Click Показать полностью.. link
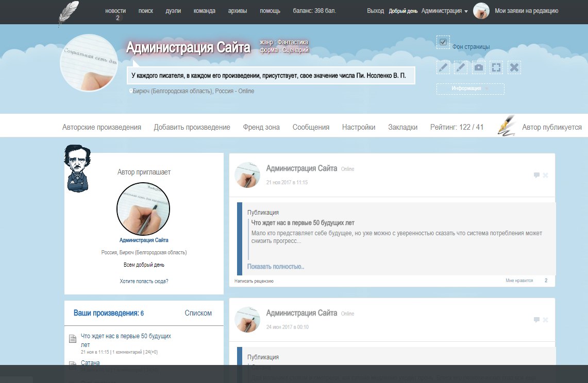Screen dimensions: 588x383 [x=276, y=267]
